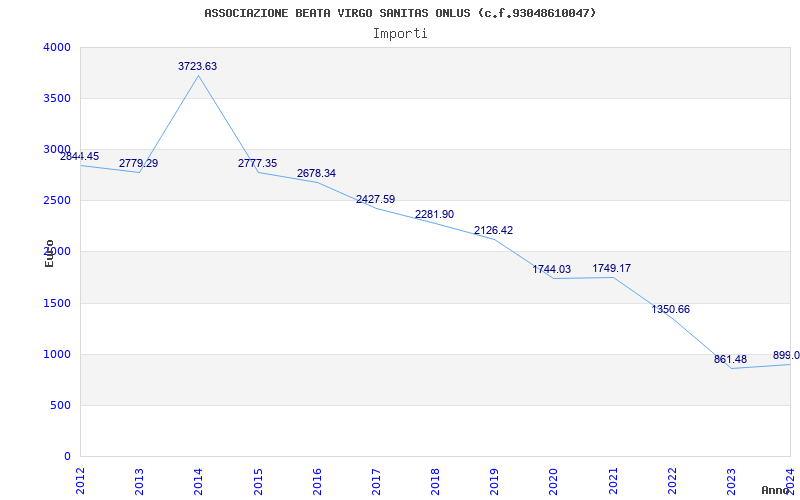The width and height of the screenshot is (800, 500).
Task: Select the 2022 x-axis year label
Action: click(x=672, y=480)
